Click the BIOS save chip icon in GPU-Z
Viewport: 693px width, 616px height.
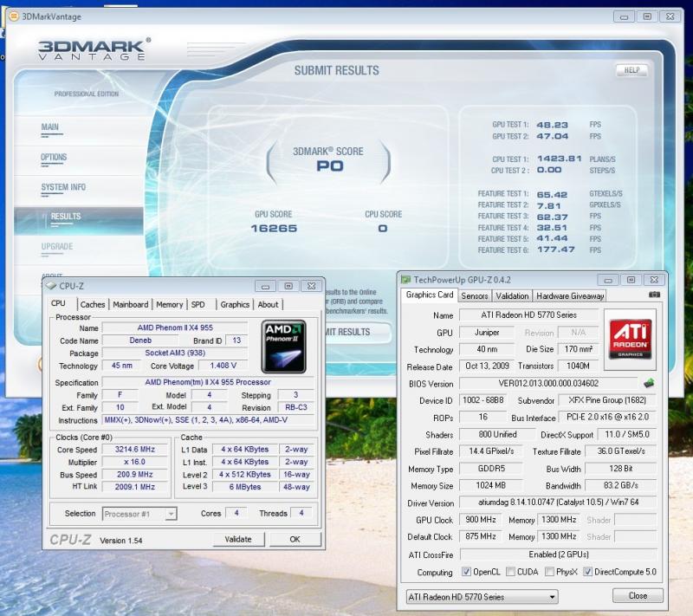pyautogui.click(x=648, y=383)
